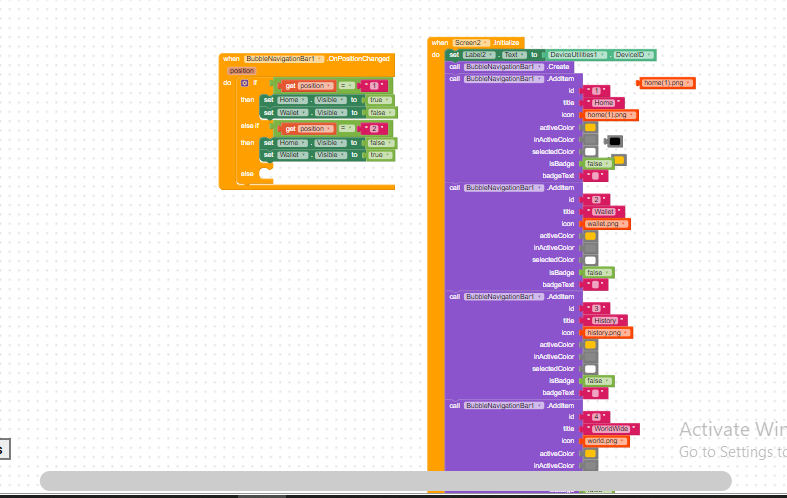Viewport: 787px width, 498px height.
Task: Pick selectedColor white swatch of Home item
Action: (590, 152)
